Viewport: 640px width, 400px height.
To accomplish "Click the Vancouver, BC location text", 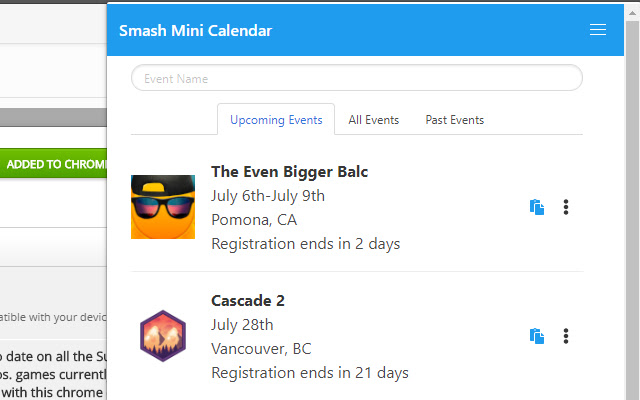I will click(x=261, y=349).
